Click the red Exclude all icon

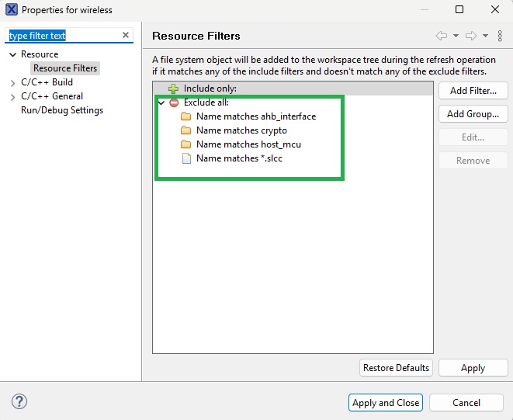(173, 102)
